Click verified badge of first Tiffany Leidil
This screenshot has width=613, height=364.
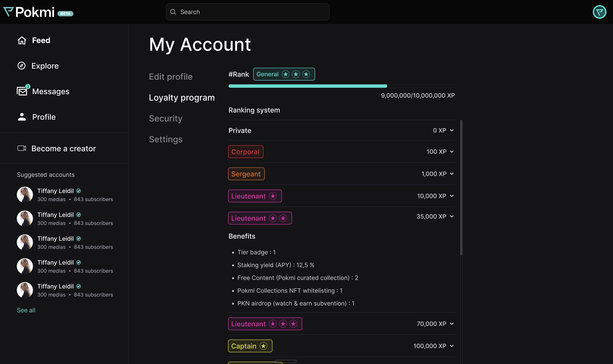pyautogui.click(x=78, y=191)
